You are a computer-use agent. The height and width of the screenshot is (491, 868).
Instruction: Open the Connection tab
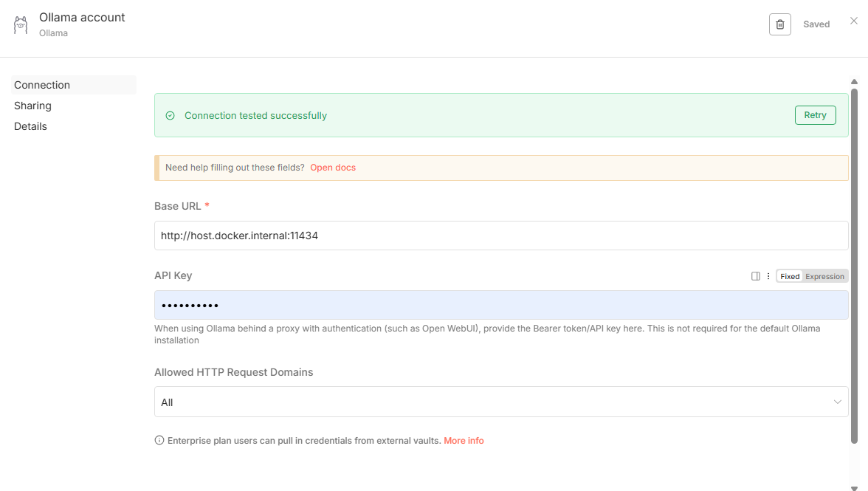pyautogui.click(x=74, y=85)
